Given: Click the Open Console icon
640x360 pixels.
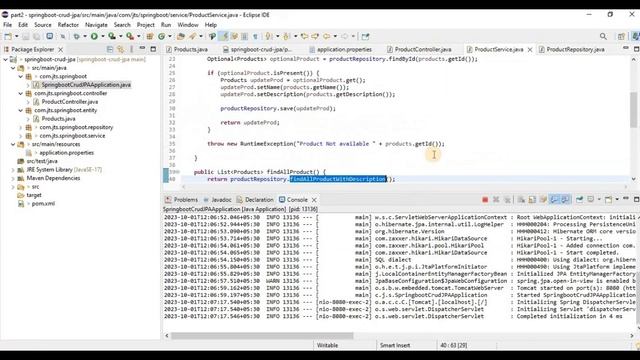Looking at the screenshot, I should pyautogui.click(x=609, y=200).
